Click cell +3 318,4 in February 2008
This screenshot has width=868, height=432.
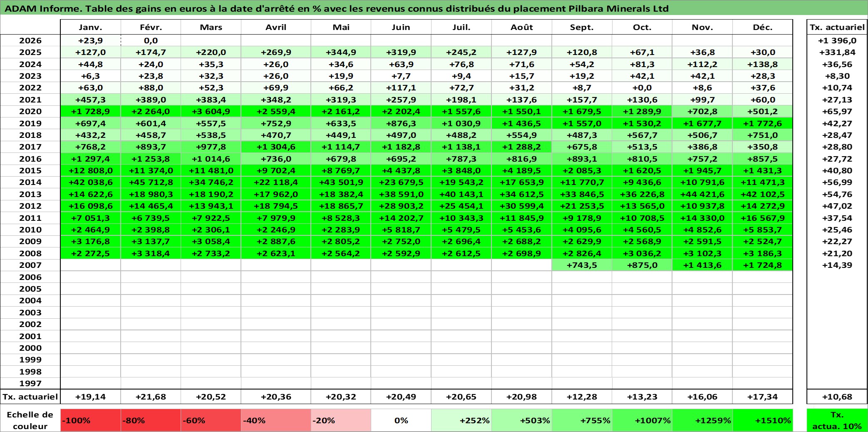click(151, 253)
